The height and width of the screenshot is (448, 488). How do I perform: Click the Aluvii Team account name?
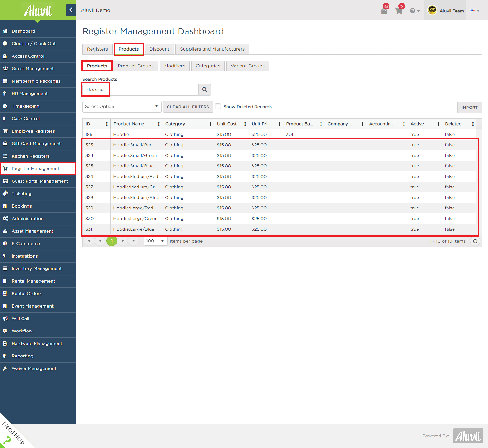tap(452, 11)
